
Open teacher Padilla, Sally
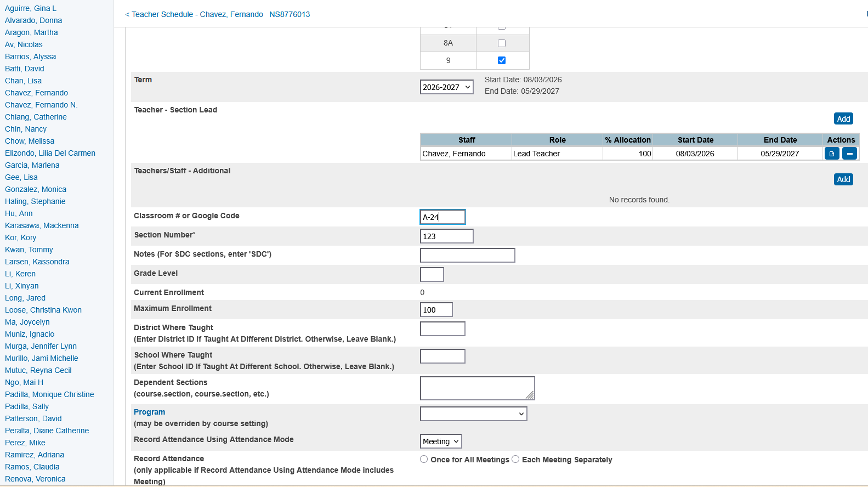coord(27,406)
